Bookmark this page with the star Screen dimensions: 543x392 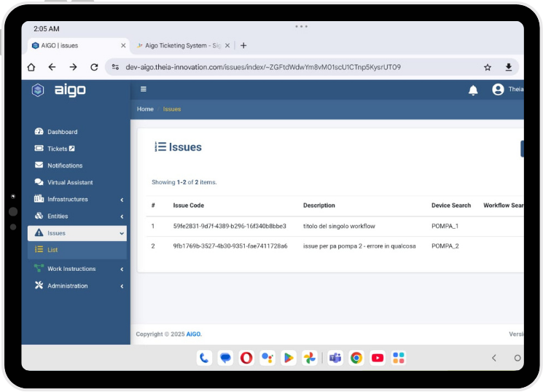[488, 67]
